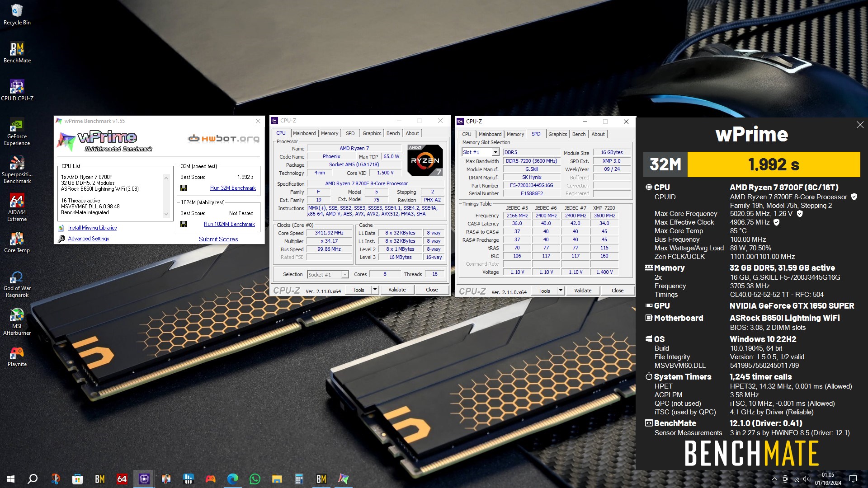The height and width of the screenshot is (488, 868).
Task: Click Validate in CPU-Z CPU window
Action: pyautogui.click(x=397, y=290)
